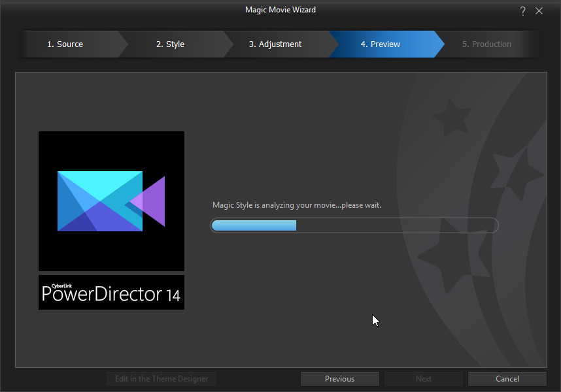
Task: Cancel the wizard
Action: coord(507,379)
